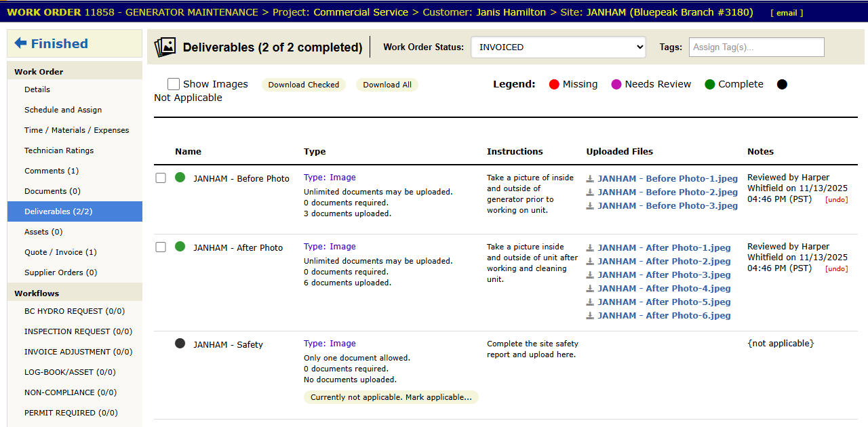Viewport: 868px width, 427px height.
Task: Undo the Before Photo review
Action: pos(836,200)
